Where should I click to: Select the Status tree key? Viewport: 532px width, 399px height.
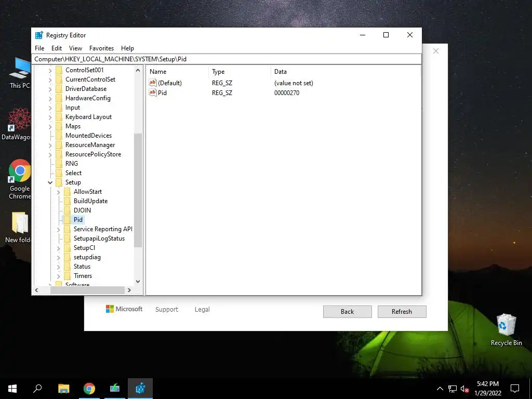click(82, 267)
